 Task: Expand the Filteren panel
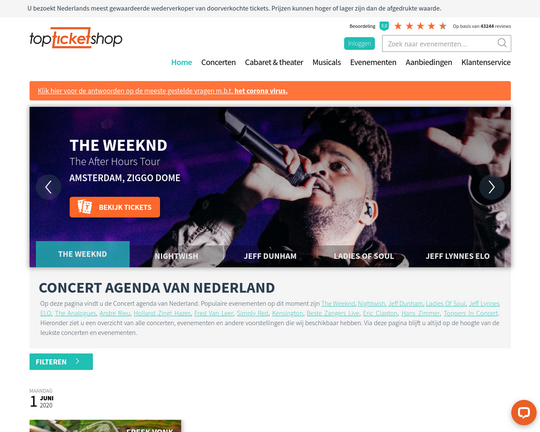pos(61,361)
